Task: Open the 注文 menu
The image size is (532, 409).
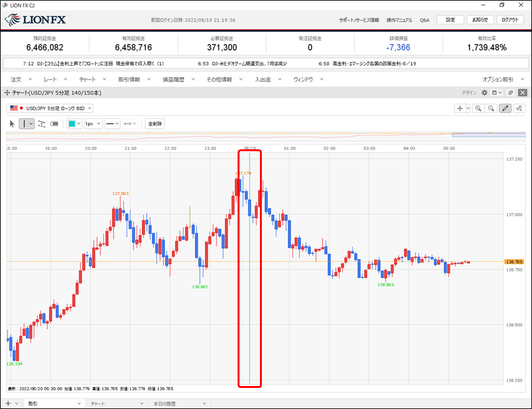Action: 20,79
